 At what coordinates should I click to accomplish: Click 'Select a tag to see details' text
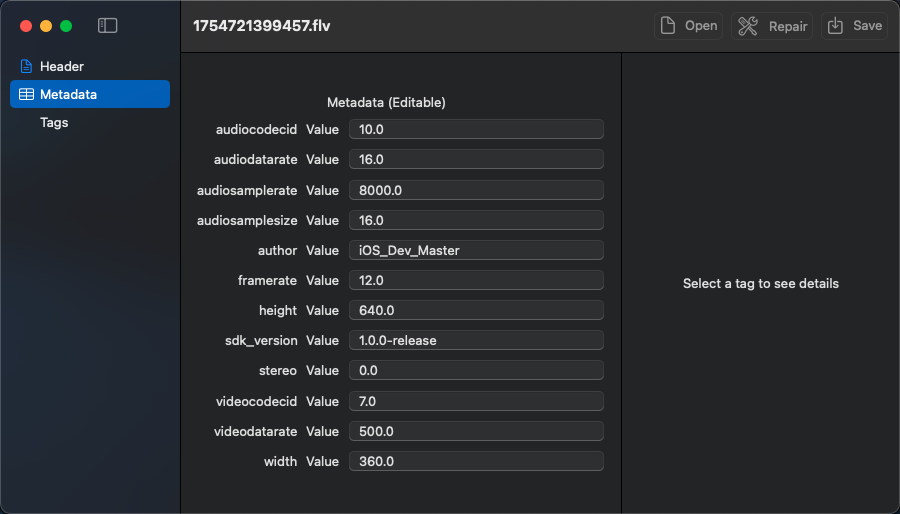761,283
